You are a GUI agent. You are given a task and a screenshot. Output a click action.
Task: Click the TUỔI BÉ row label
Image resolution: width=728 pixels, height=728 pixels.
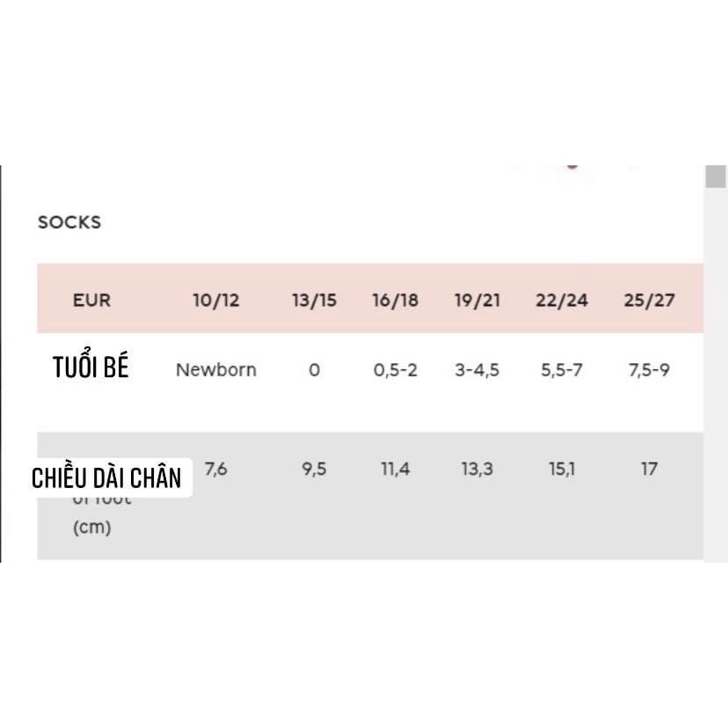91,368
